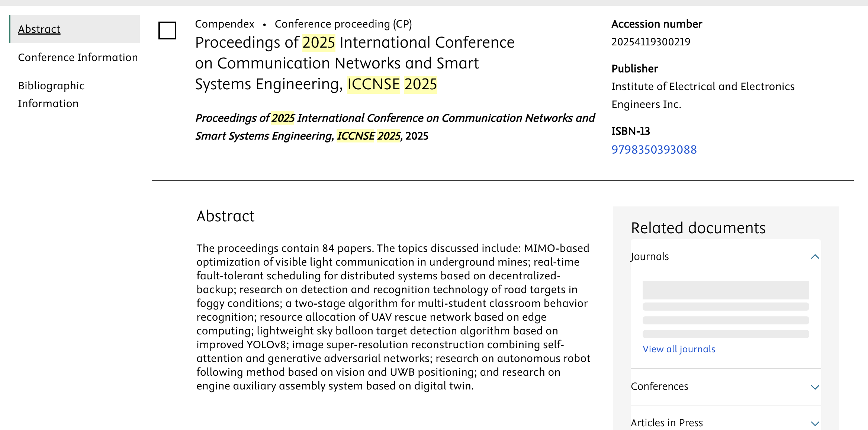Click the Journals section label
This screenshot has width=868, height=430.
tap(650, 257)
